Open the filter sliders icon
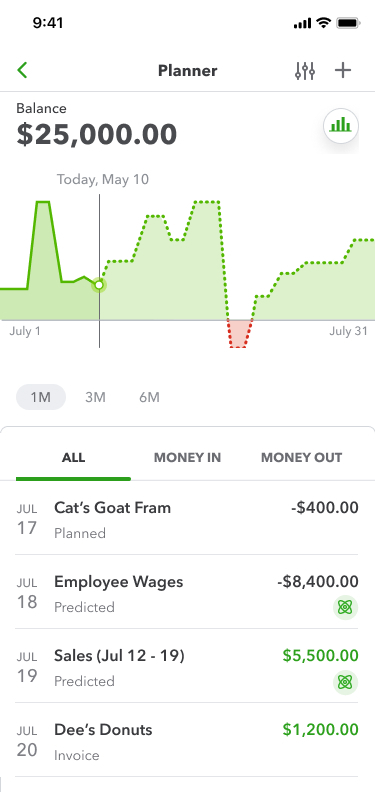The width and height of the screenshot is (375, 792). coord(305,71)
